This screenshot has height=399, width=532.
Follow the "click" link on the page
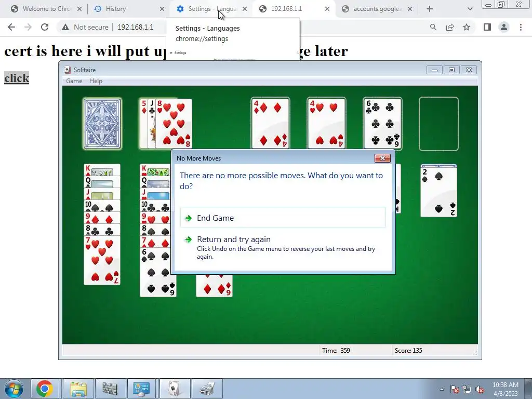coord(17,78)
